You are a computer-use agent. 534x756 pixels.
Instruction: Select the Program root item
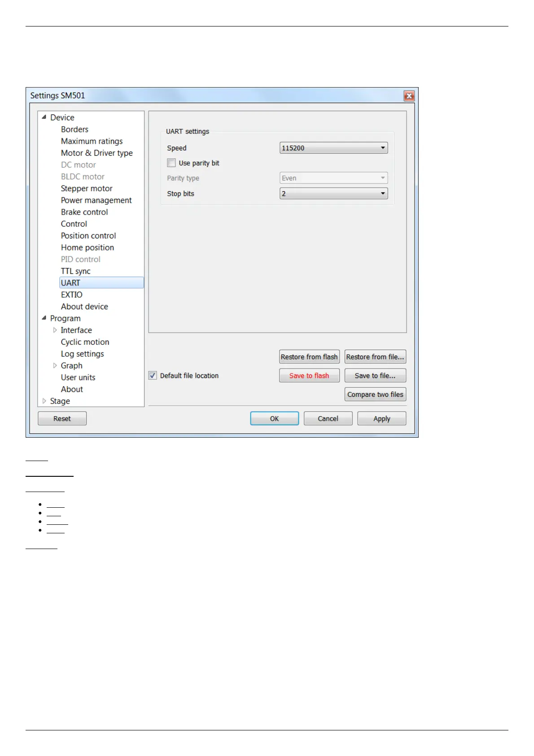(x=65, y=318)
